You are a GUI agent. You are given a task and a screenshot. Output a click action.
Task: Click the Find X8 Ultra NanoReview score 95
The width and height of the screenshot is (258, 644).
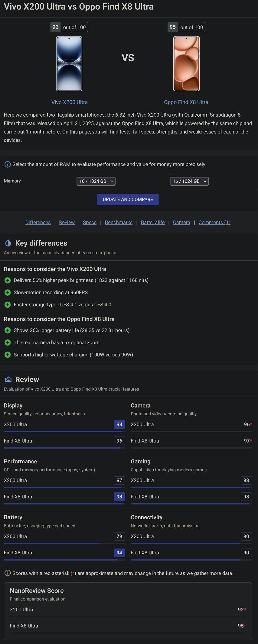pos(242,626)
